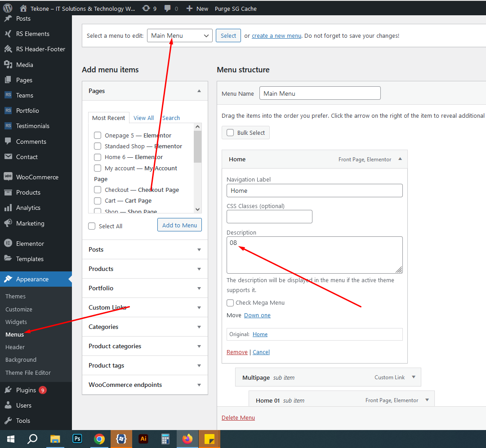This screenshot has height=448, width=486.
Task: Open the comments bubble icon in admin bar
Action: pos(167,9)
